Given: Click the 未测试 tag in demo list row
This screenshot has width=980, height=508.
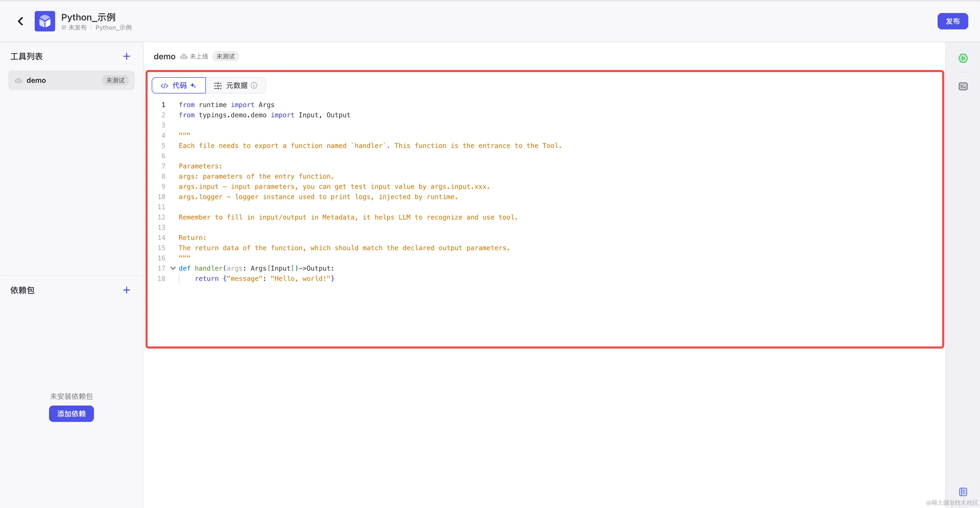Looking at the screenshot, I should coord(115,80).
